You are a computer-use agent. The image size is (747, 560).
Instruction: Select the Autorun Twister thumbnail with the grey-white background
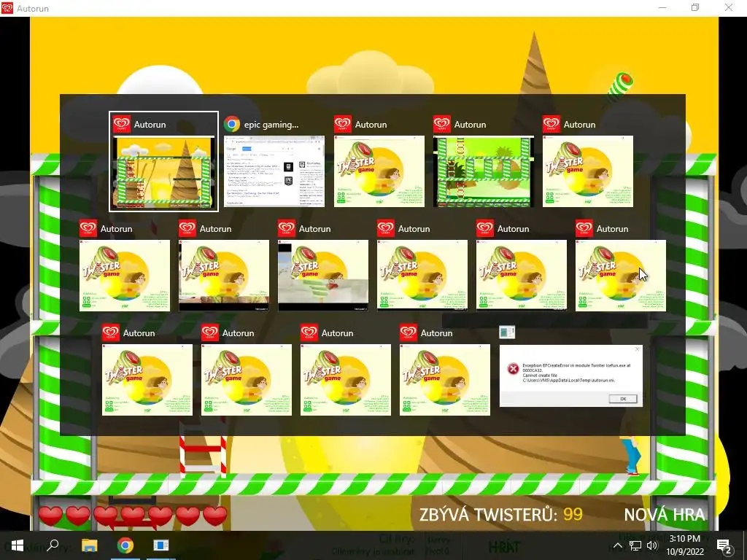click(323, 275)
